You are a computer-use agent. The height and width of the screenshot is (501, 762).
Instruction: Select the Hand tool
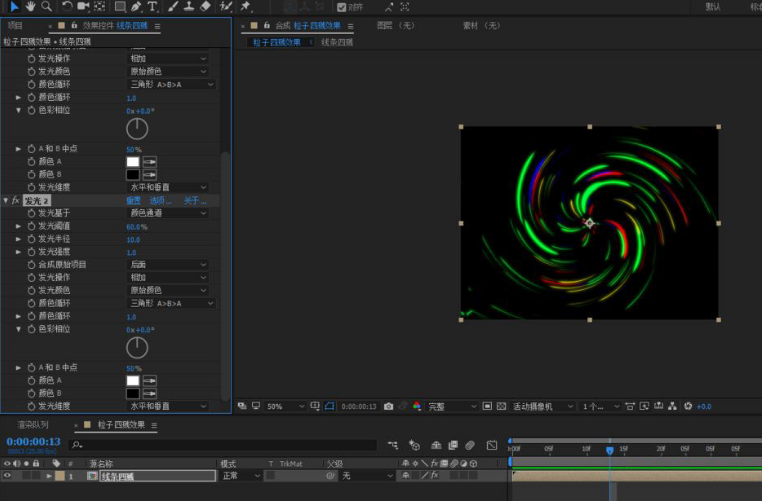point(31,6)
